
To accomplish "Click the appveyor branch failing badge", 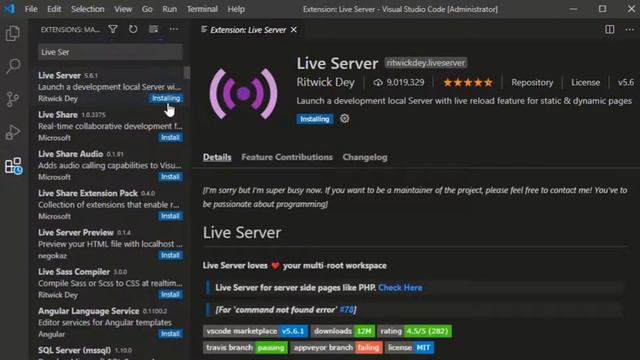I will pyautogui.click(x=337, y=348).
